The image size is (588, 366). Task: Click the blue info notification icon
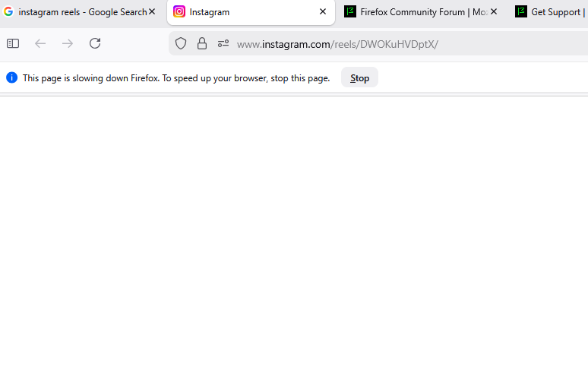[x=11, y=77]
